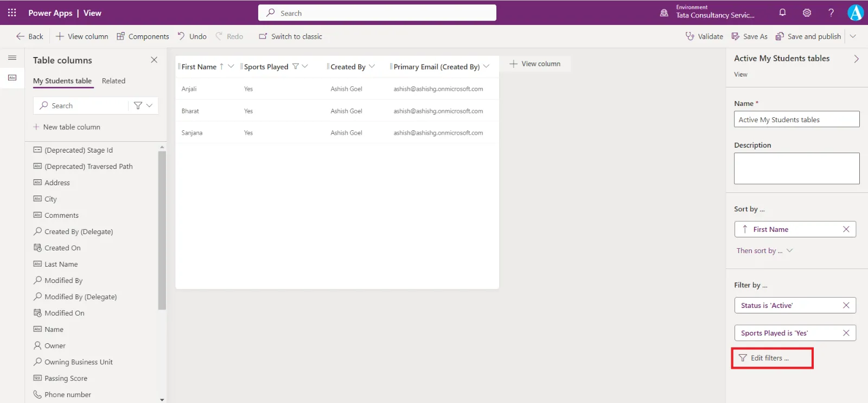Click the Table columns search field

[81, 105]
